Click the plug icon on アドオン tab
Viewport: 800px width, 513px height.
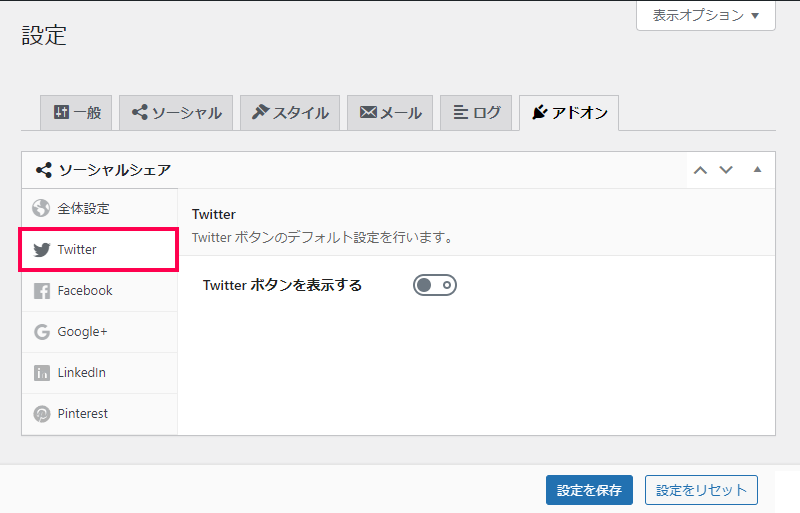pyautogui.click(x=539, y=112)
